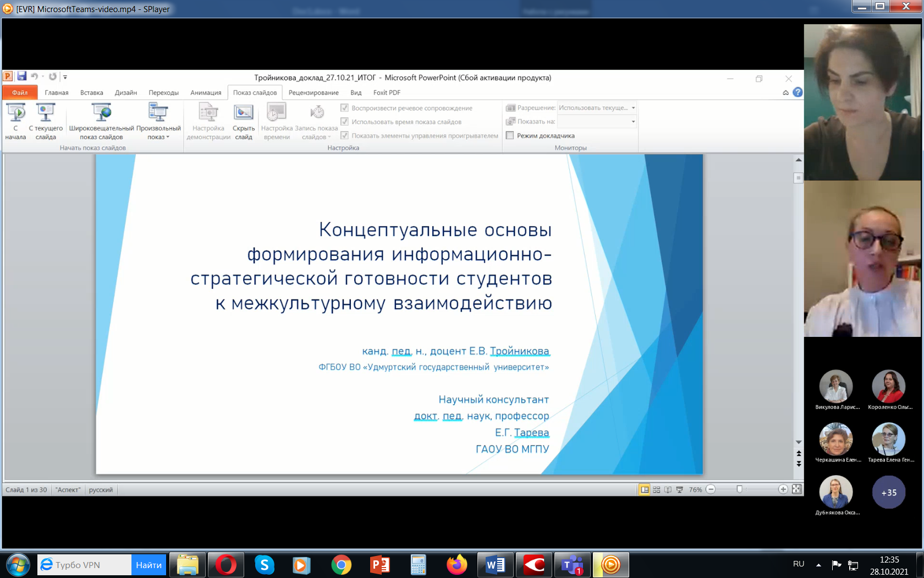924x578 pixels.
Task: Enable Presenter mode checkbox
Action: point(510,135)
